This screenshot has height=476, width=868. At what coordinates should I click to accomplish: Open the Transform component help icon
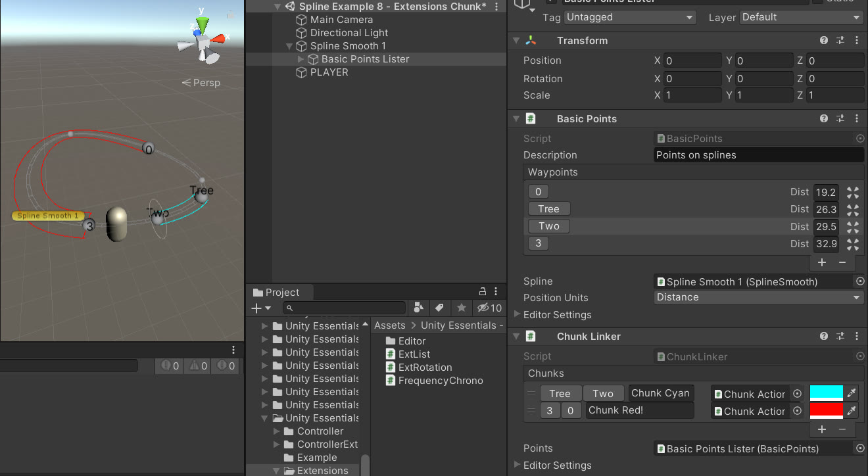point(824,41)
